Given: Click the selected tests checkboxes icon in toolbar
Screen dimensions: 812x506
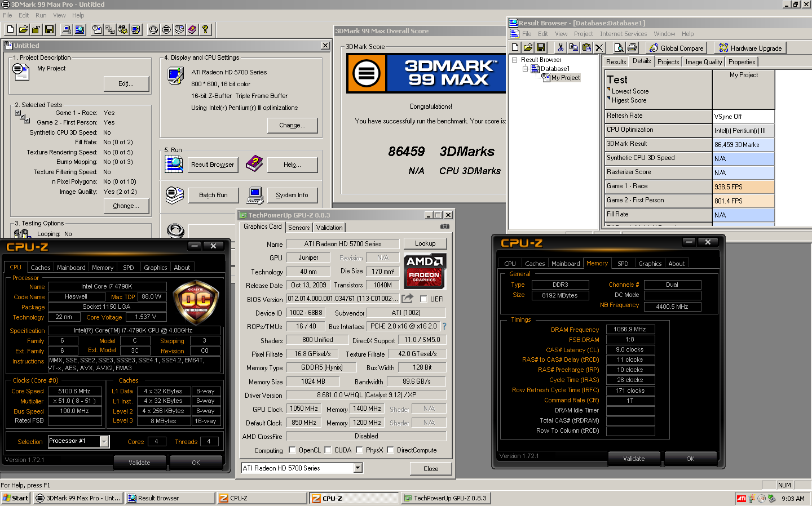Looking at the screenshot, I should tap(110, 29).
